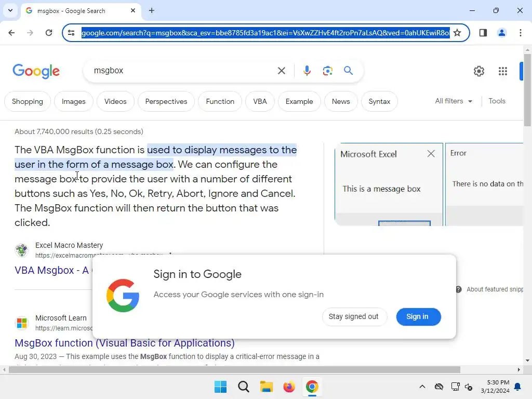This screenshot has width=532, height=399.
Task: Focus the msgbox search field
Action: point(180,71)
